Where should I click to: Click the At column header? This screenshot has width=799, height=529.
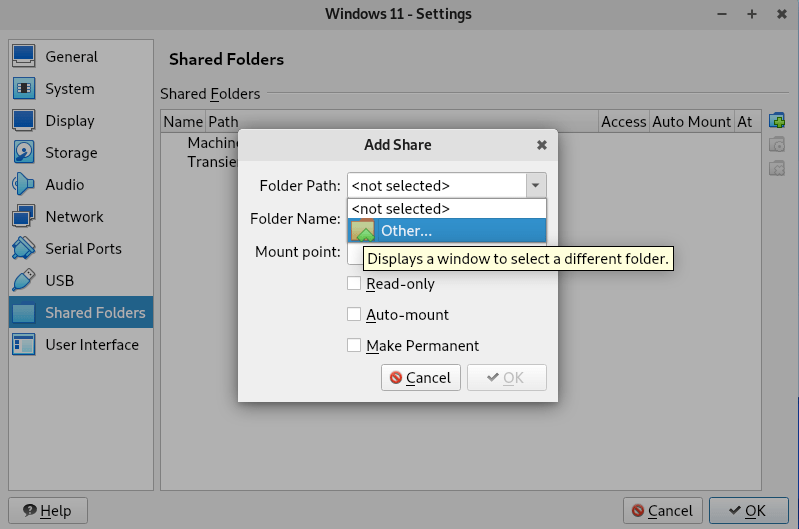(x=748, y=122)
